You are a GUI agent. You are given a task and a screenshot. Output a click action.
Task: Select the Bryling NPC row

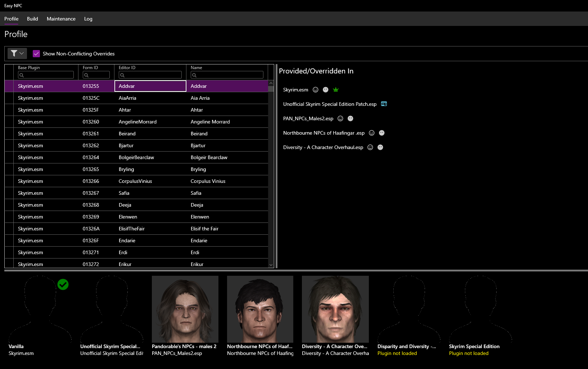[x=136, y=169]
